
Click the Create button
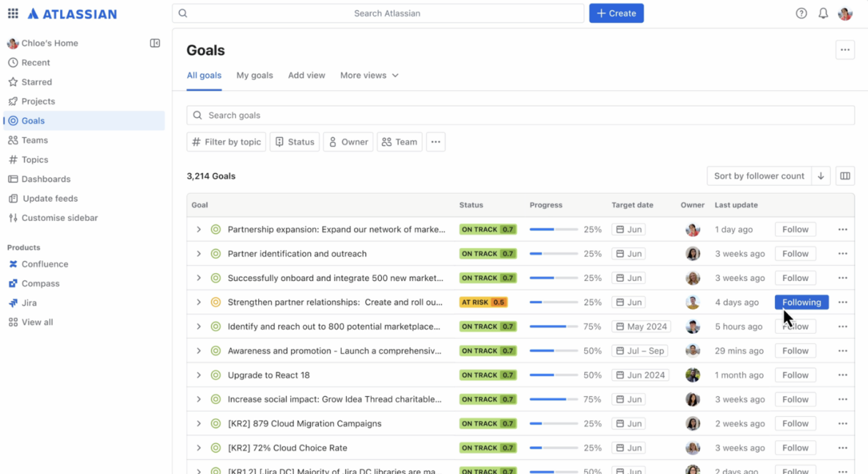[x=616, y=13]
